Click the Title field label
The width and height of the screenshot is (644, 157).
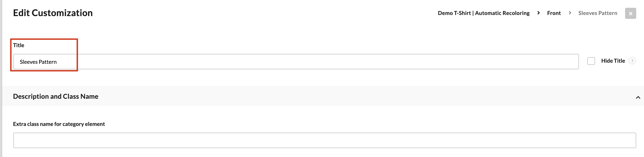(x=19, y=45)
